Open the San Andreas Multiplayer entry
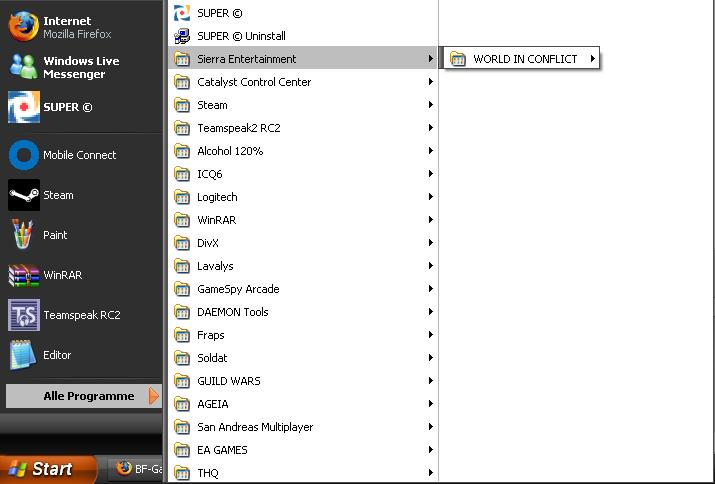 pos(303,427)
